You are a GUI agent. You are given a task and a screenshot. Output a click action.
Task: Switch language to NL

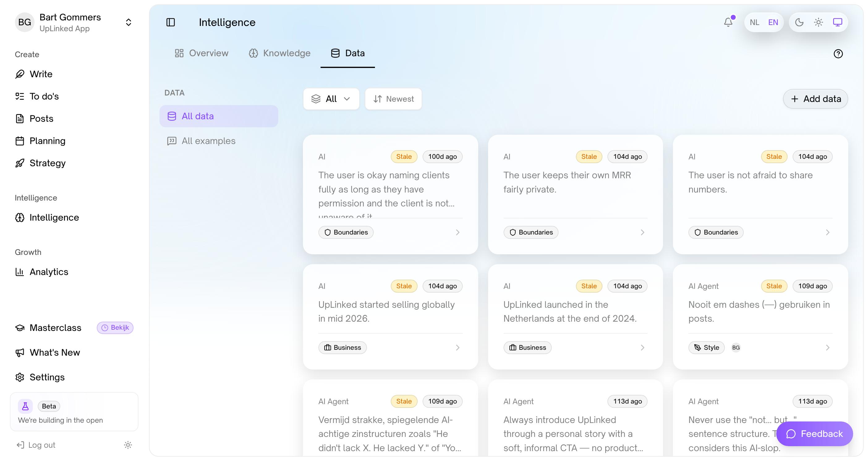pos(755,22)
